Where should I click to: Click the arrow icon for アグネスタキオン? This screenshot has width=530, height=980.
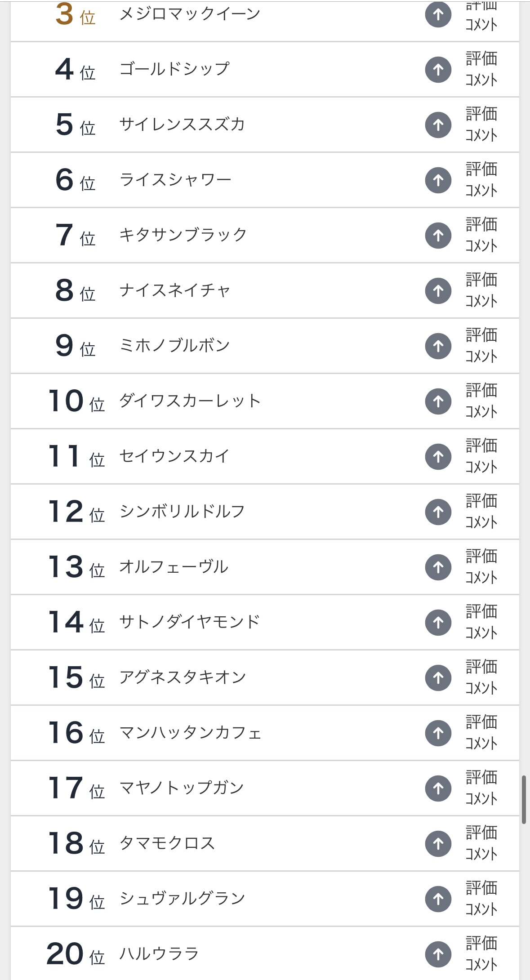(x=438, y=677)
